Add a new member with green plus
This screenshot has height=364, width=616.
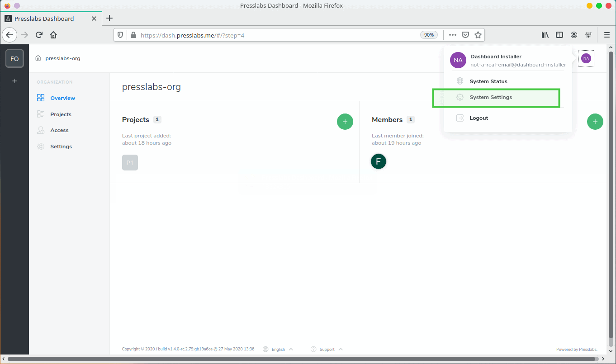(x=595, y=122)
